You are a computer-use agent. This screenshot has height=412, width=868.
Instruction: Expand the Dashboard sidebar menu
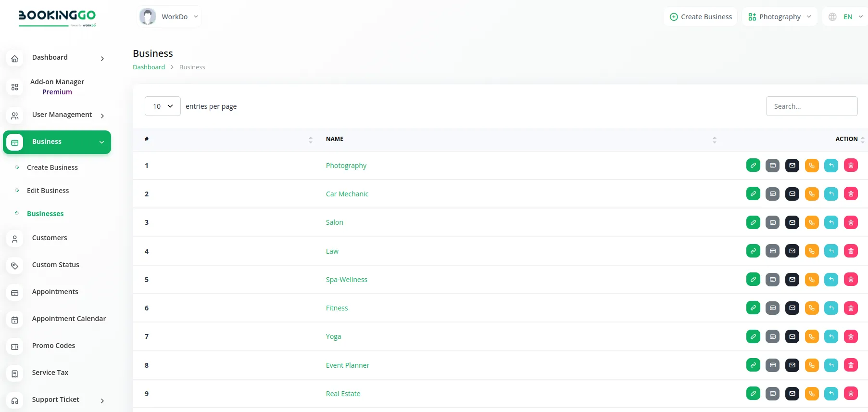(x=57, y=58)
